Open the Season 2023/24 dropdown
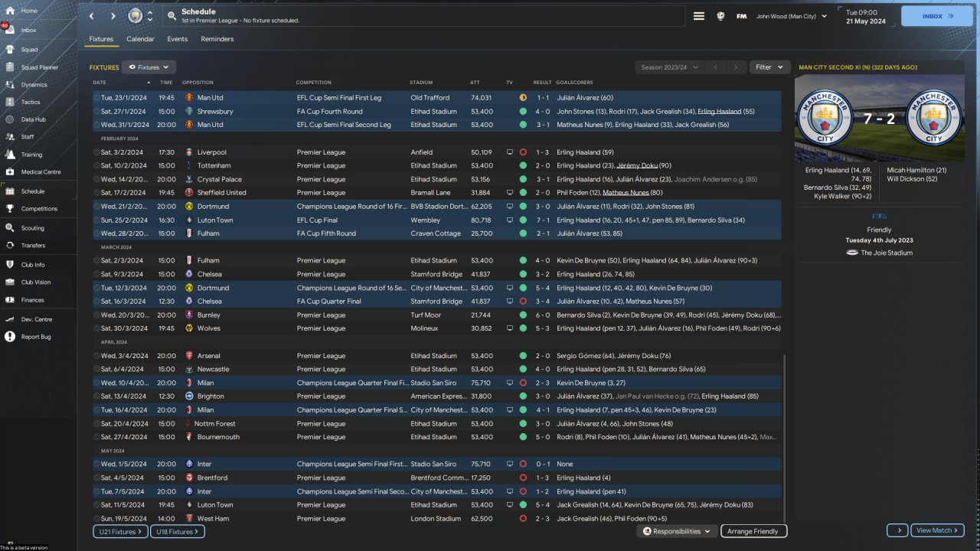Viewport: 980px width, 551px height. 670,67
